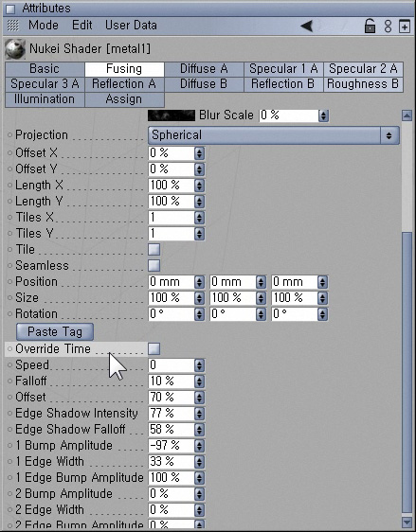Open the Assign tab
The image size is (416, 532).
[124, 99]
